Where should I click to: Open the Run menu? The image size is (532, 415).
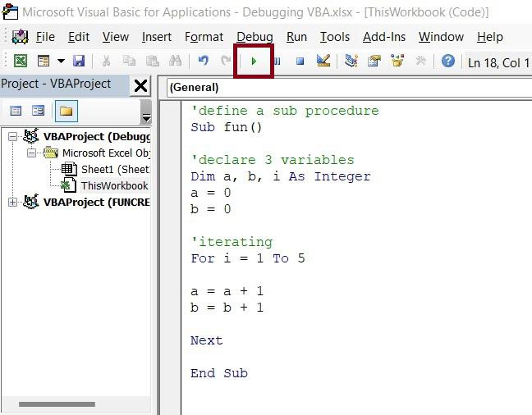tap(296, 37)
